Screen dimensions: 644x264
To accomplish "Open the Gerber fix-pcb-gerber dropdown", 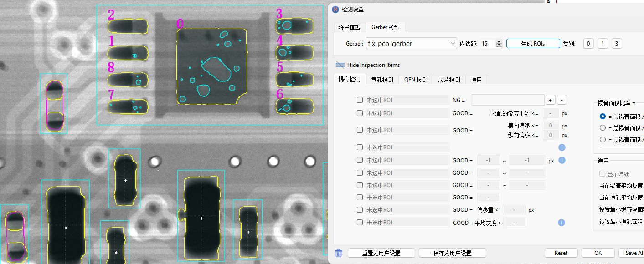I will [x=411, y=44].
